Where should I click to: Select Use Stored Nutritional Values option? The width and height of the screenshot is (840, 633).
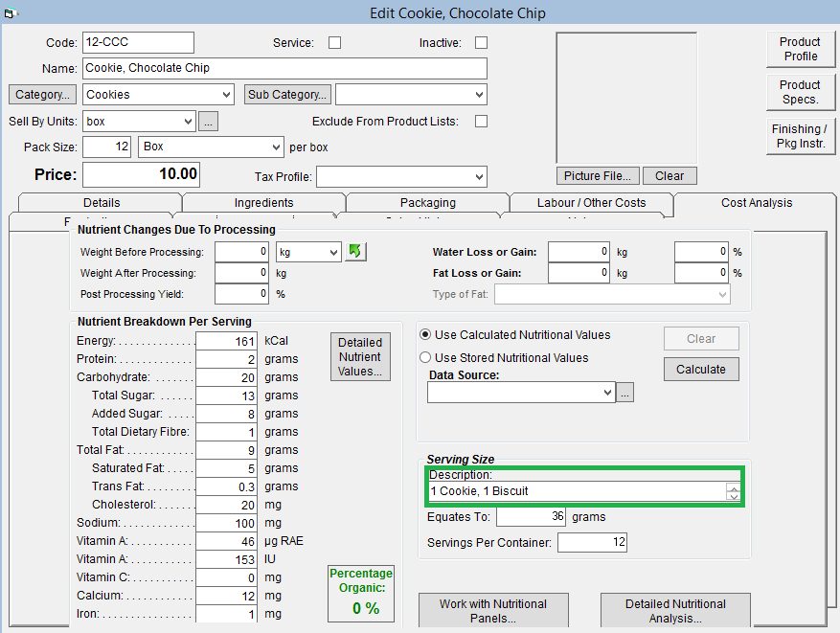(425, 358)
